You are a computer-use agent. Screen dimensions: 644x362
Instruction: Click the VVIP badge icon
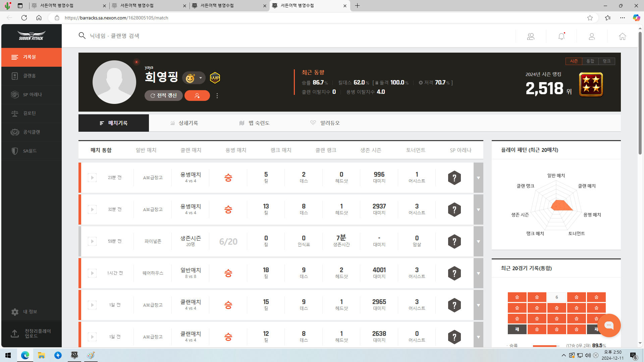point(215,78)
